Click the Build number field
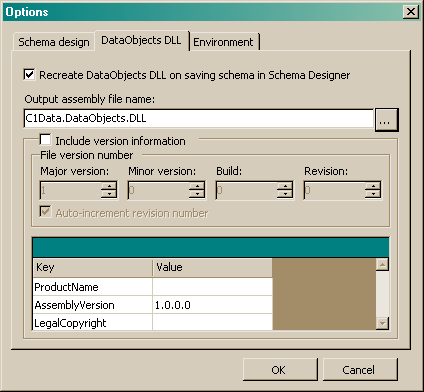The image size is (424, 392). (x=246, y=190)
